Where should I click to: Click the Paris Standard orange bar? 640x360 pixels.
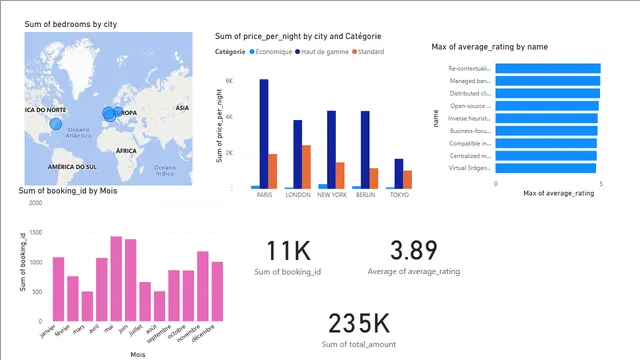(x=273, y=171)
